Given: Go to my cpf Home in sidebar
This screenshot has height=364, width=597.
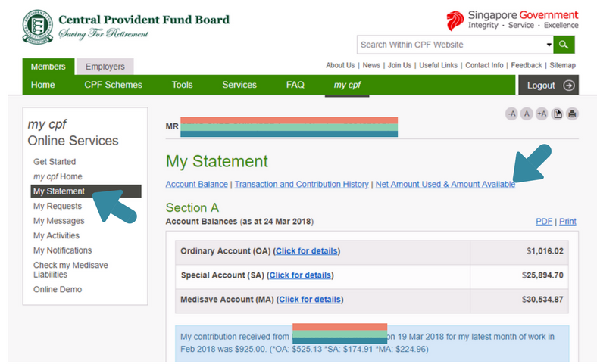Looking at the screenshot, I should 58,176.
